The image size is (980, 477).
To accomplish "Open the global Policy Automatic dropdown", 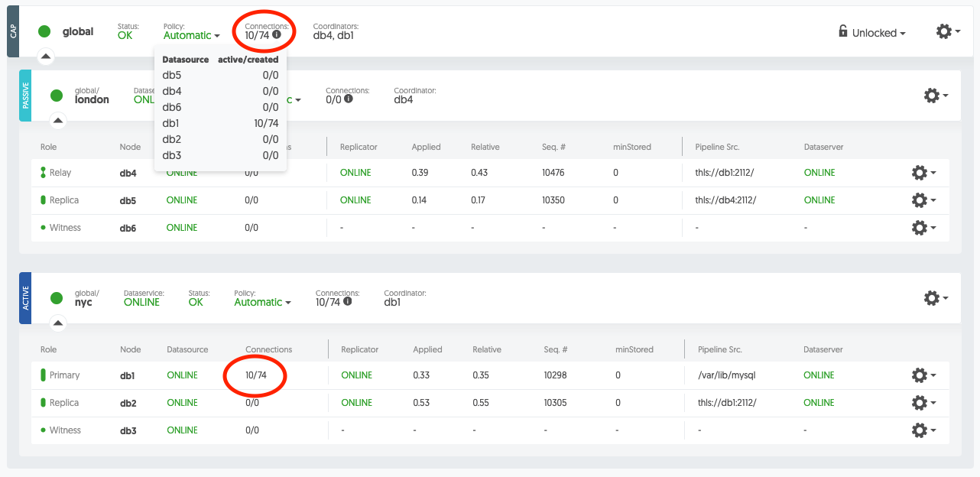I will tap(191, 35).
